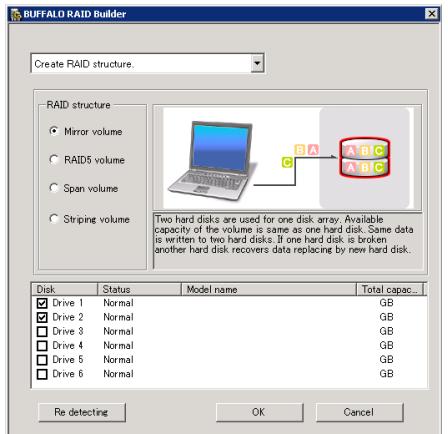Check the Drive 3 checkbox
Viewport: 448px width, 434px height.
click(x=42, y=331)
